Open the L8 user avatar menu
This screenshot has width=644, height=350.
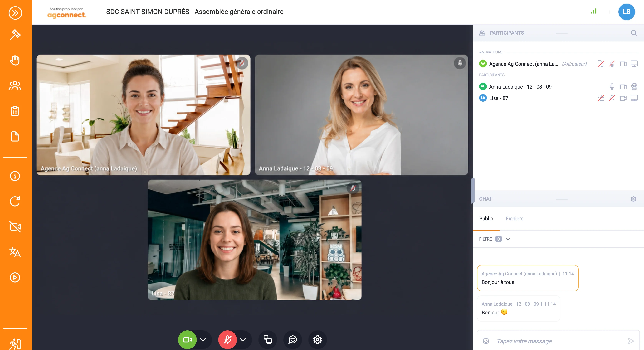tap(626, 12)
